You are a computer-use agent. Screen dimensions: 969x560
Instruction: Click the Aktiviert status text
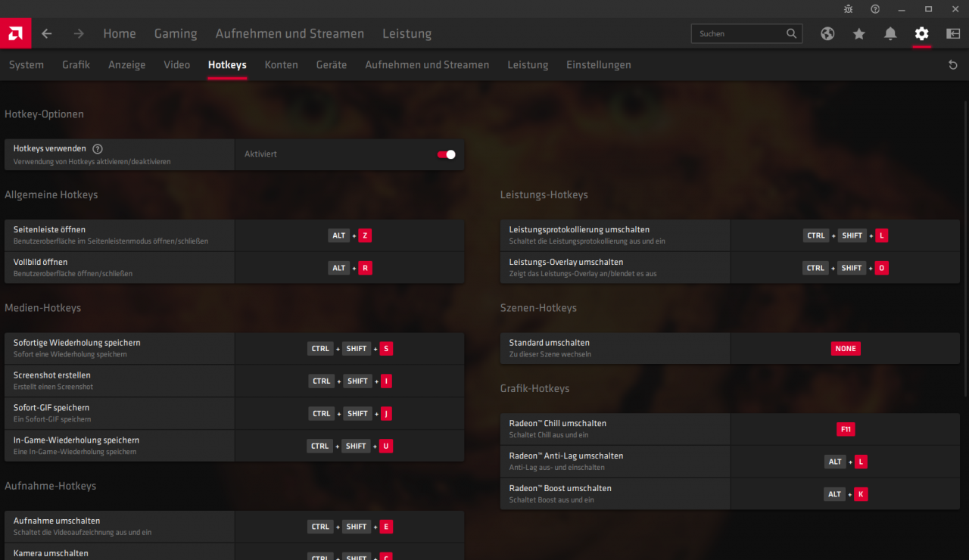(x=260, y=154)
